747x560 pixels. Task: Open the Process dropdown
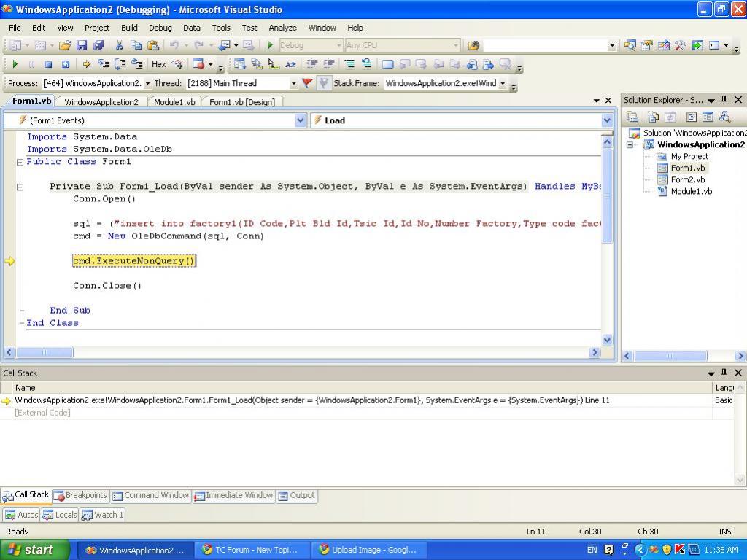point(147,83)
